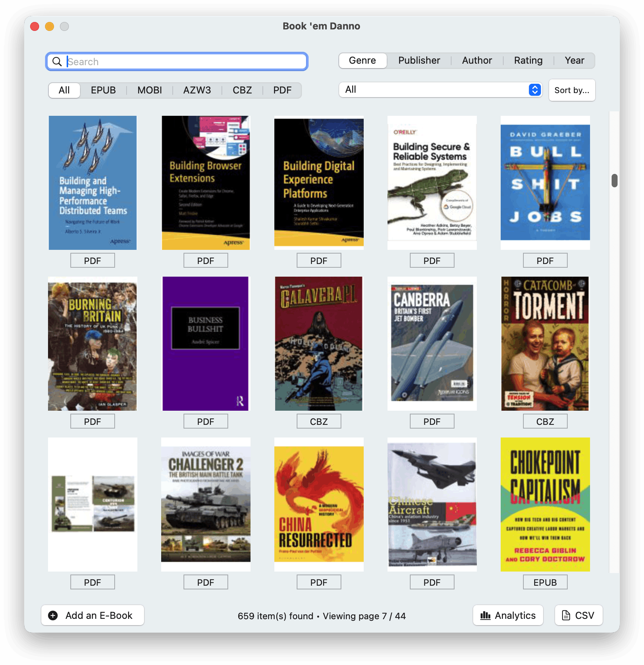Click CBZ button under Calavera P.I.
This screenshot has height=665, width=644.
click(x=319, y=421)
